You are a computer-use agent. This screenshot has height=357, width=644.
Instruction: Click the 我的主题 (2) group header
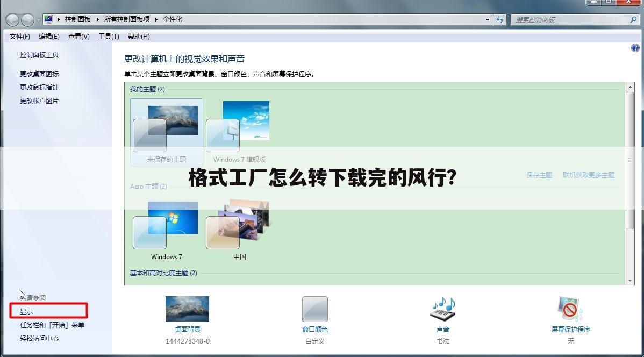[x=147, y=89]
